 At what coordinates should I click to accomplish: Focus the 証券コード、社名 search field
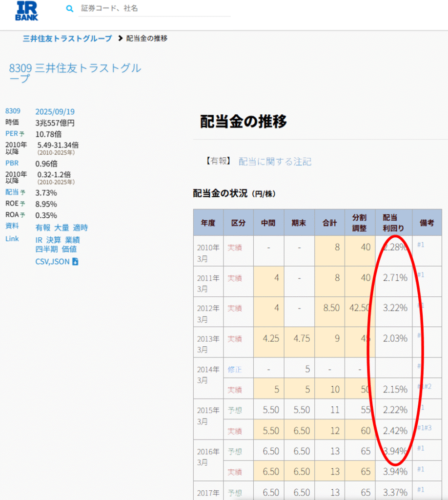[x=154, y=9]
